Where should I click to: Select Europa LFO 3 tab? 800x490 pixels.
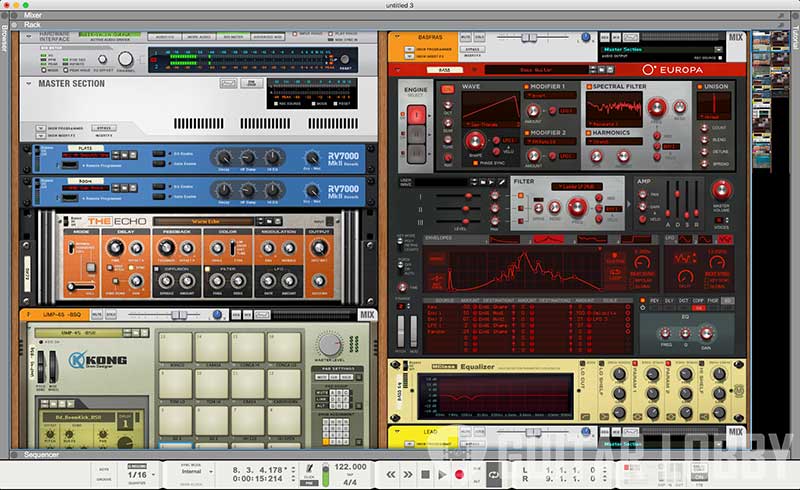(724, 238)
